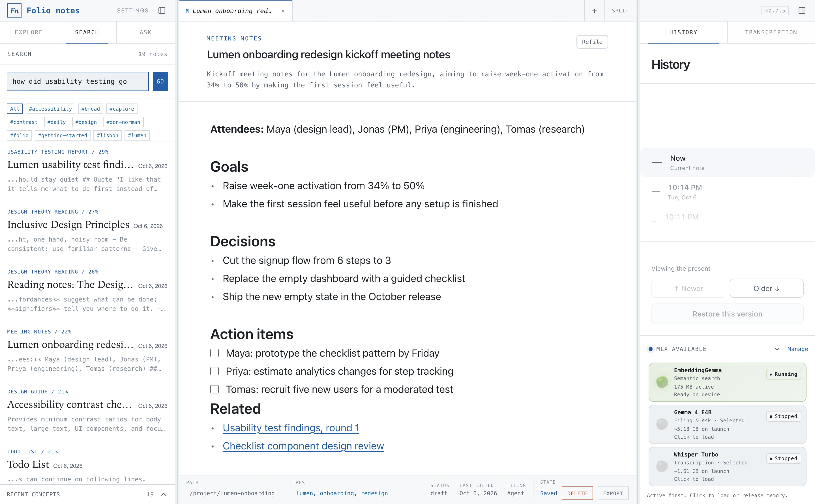Click the Whisper Turbo status orb

coord(662,466)
